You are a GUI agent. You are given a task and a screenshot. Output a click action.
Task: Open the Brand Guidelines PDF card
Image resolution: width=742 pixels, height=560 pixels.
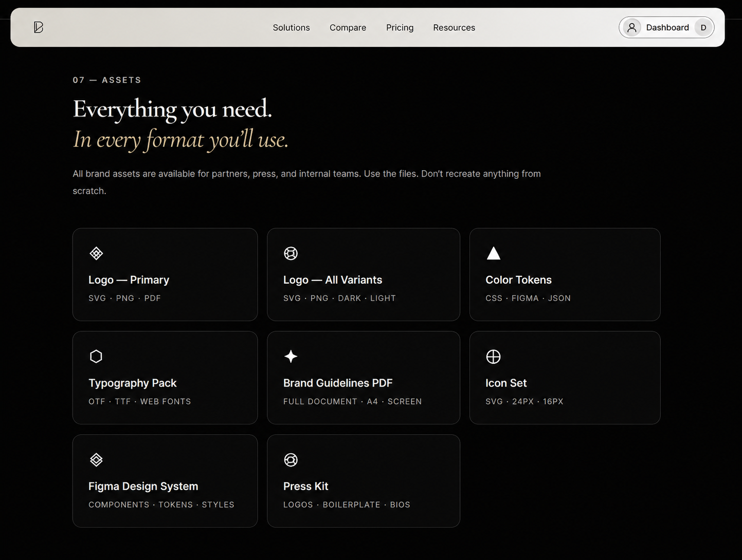(x=364, y=378)
